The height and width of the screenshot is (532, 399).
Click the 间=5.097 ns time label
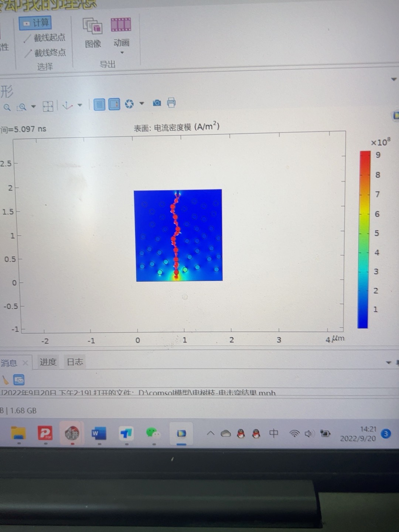(23, 129)
